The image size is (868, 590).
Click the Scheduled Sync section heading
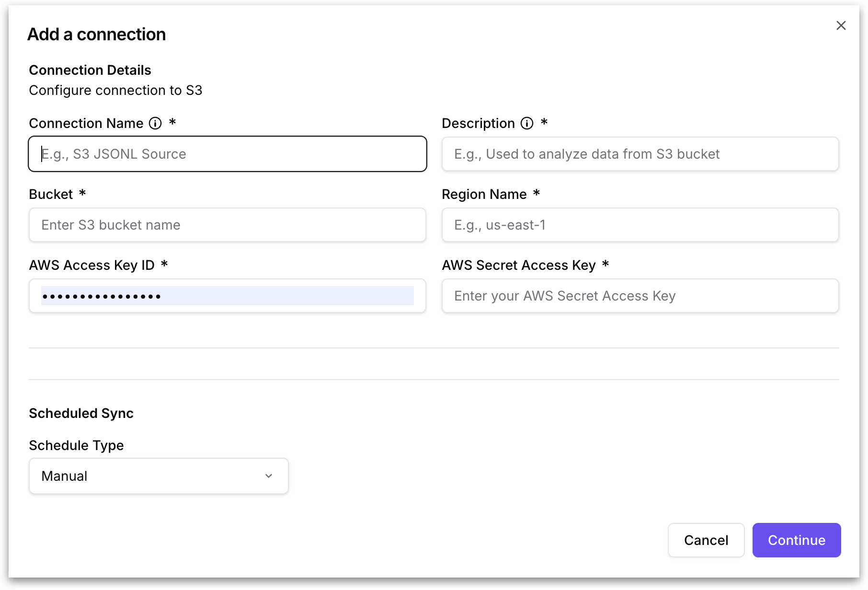81,413
